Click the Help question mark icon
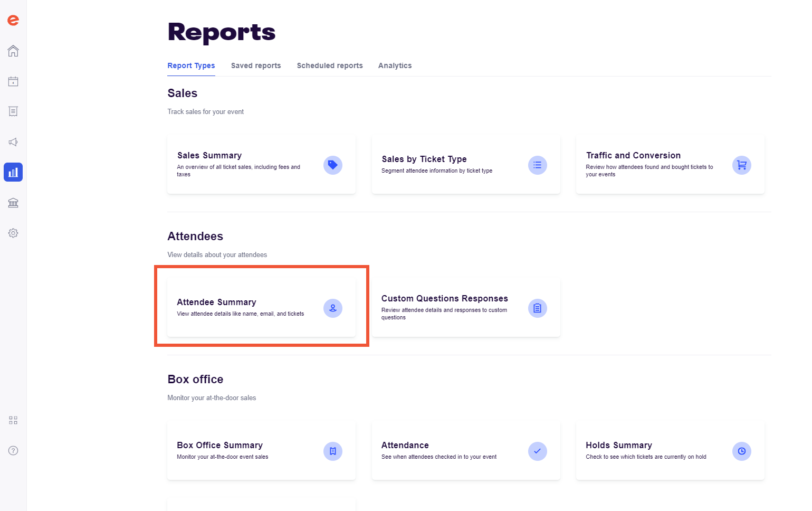 [x=13, y=450]
